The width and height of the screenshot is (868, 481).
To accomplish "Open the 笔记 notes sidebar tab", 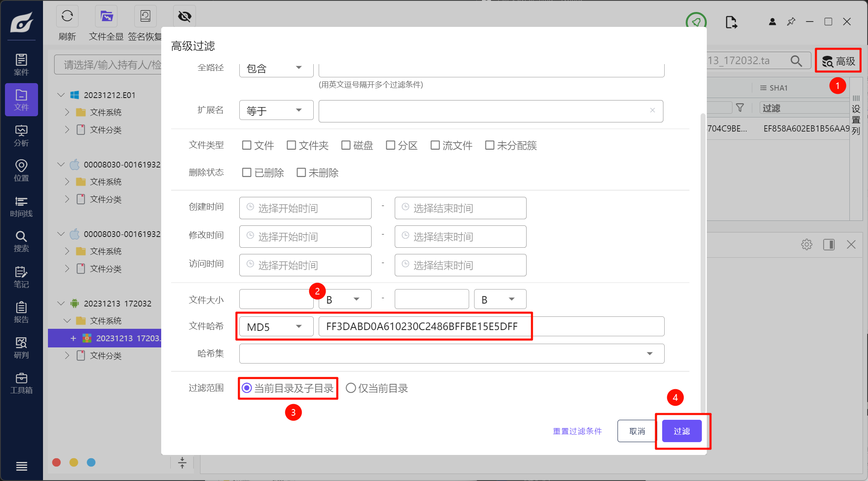I will tap(21, 277).
